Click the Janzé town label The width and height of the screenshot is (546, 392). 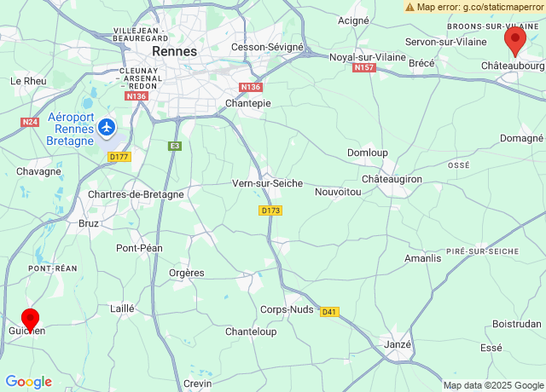[398, 344]
